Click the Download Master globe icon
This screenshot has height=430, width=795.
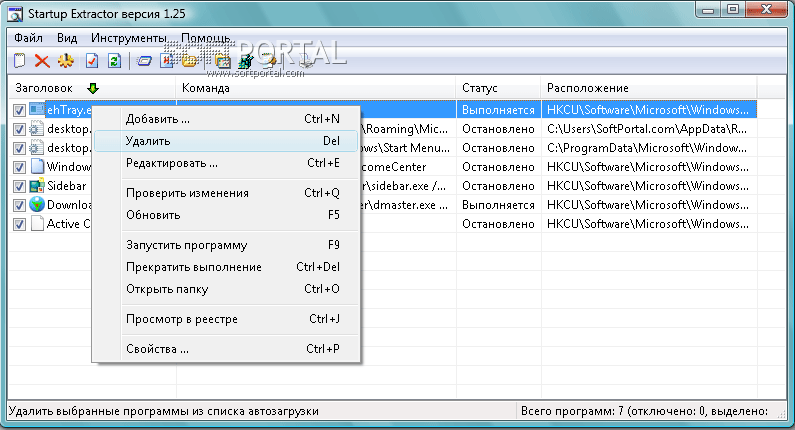click(x=37, y=204)
